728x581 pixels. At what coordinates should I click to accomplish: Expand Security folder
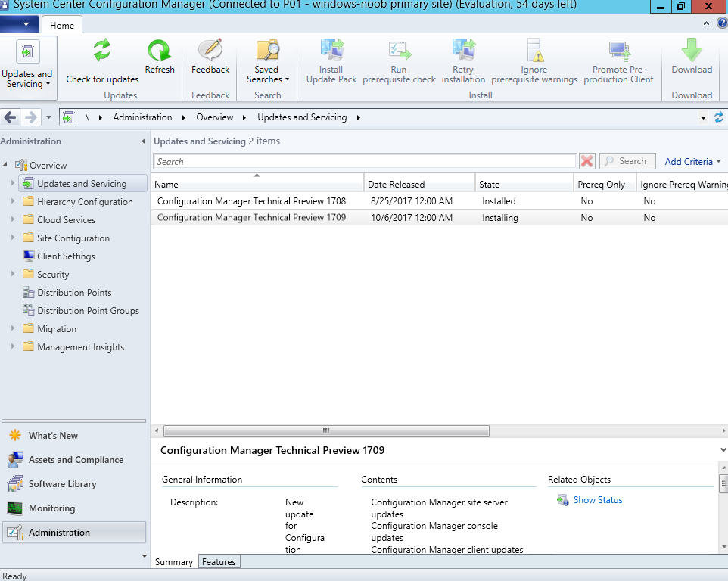click(x=13, y=274)
